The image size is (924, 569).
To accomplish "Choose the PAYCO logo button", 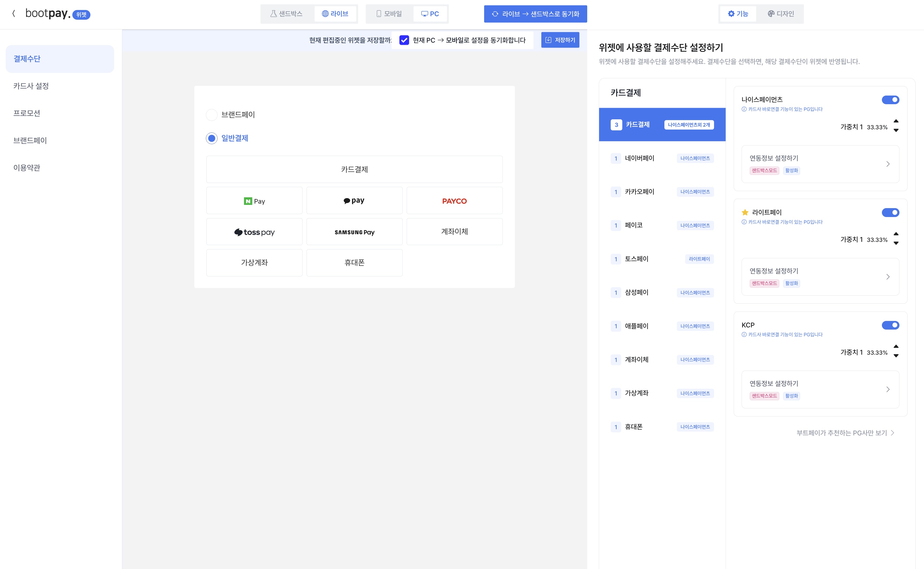I will click(x=454, y=201).
